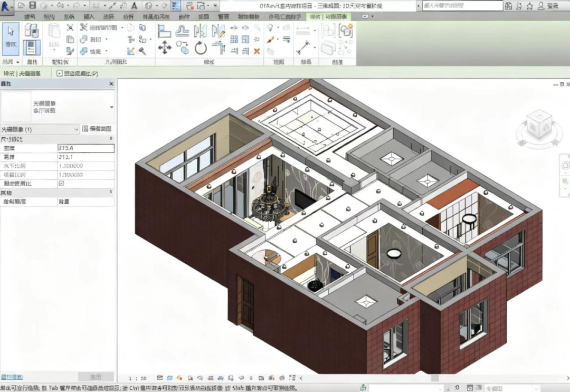Click the ViewCube navigation widget
Image resolution: width=570 pixels, height=392 pixels.
(539, 127)
